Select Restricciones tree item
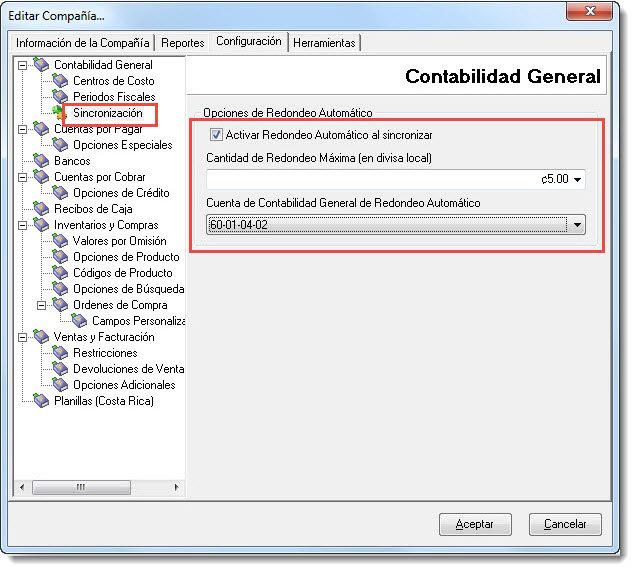 [105, 353]
